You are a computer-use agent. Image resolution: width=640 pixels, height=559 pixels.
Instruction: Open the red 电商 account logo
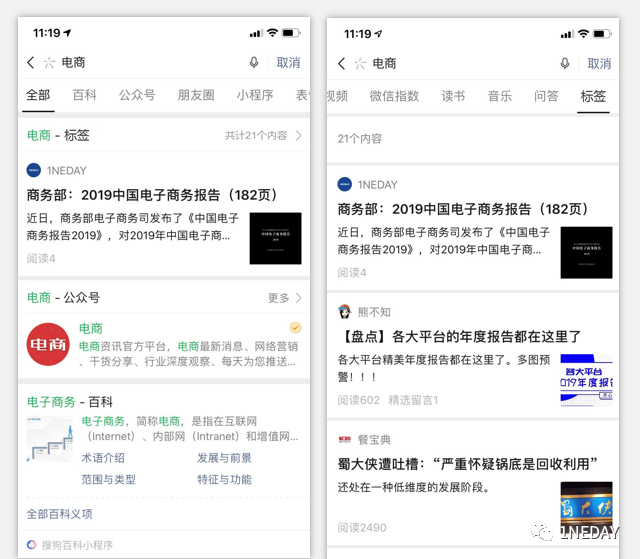click(x=48, y=344)
